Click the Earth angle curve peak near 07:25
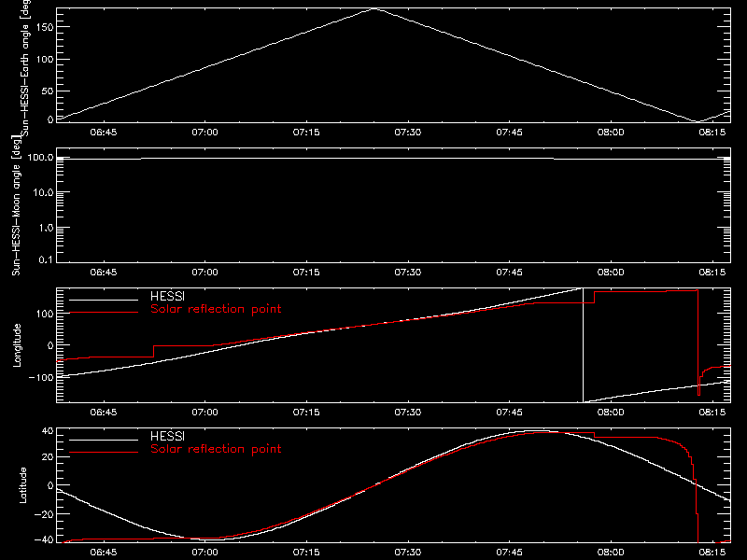Viewport: 747px width, 560px height. coord(375,8)
